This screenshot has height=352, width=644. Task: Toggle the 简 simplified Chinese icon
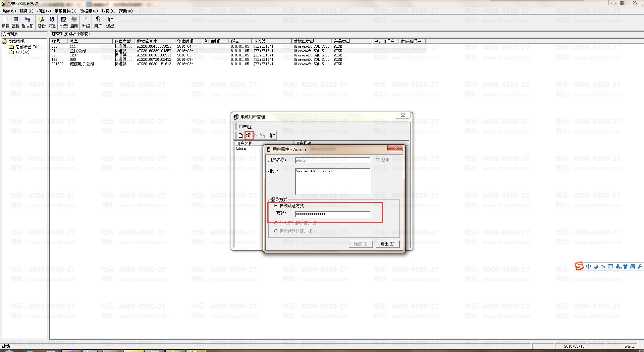[632, 266]
